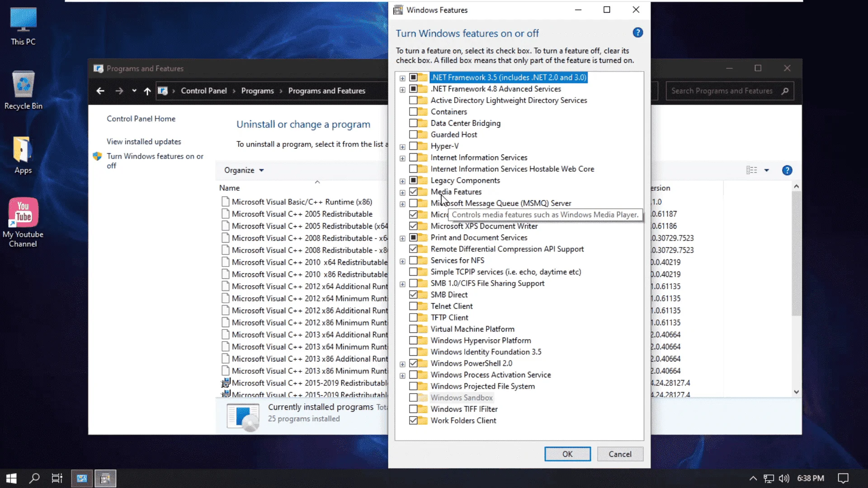Viewport: 868px width, 488px height.
Task: Click shield icon beside Turn Windows features
Action: click(x=97, y=156)
